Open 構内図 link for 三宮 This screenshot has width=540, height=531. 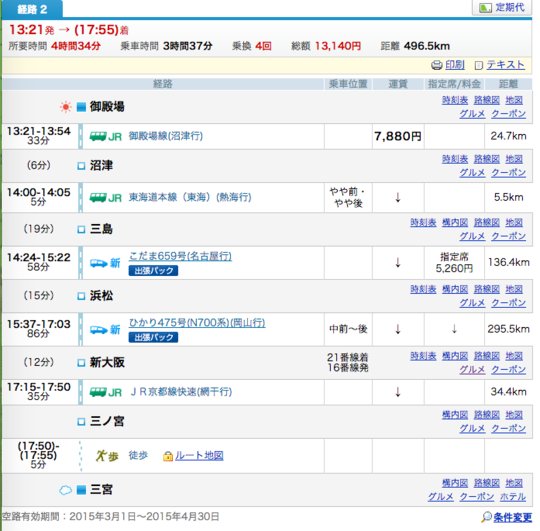coord(455,483)
